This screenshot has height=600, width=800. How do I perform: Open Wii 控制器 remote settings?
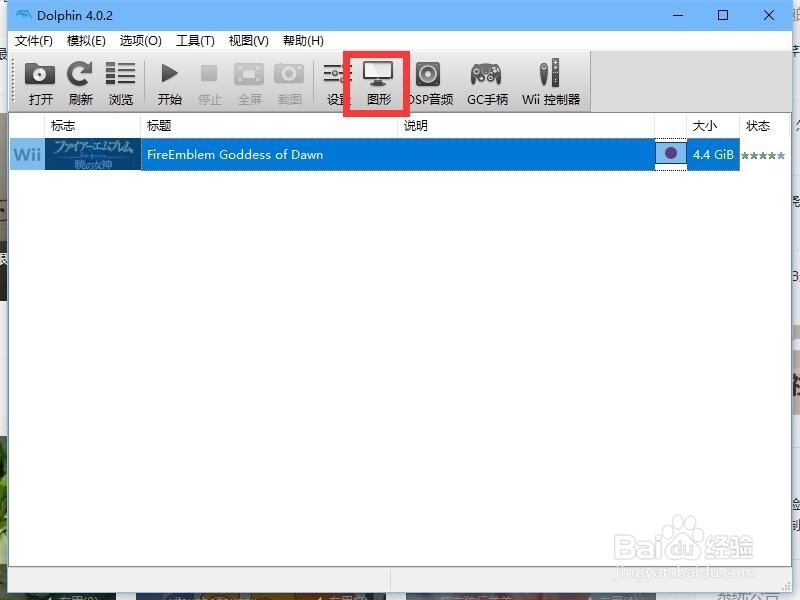(550, 73)
